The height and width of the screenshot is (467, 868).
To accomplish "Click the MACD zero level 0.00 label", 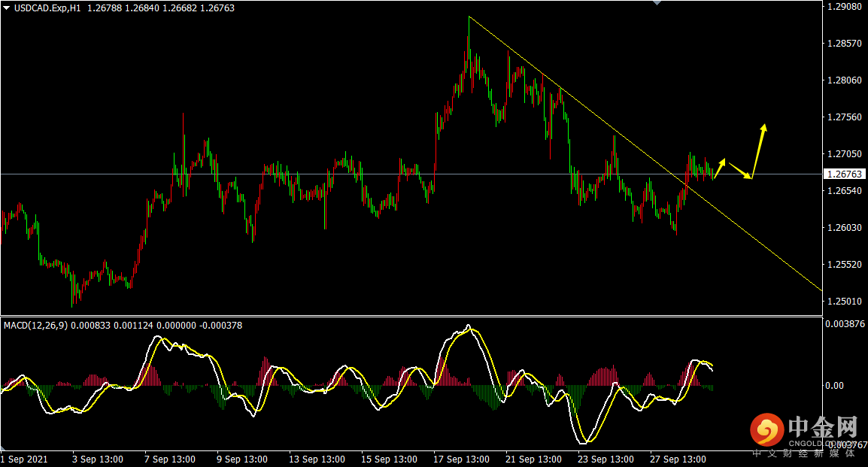I will [x=836, y=386].
